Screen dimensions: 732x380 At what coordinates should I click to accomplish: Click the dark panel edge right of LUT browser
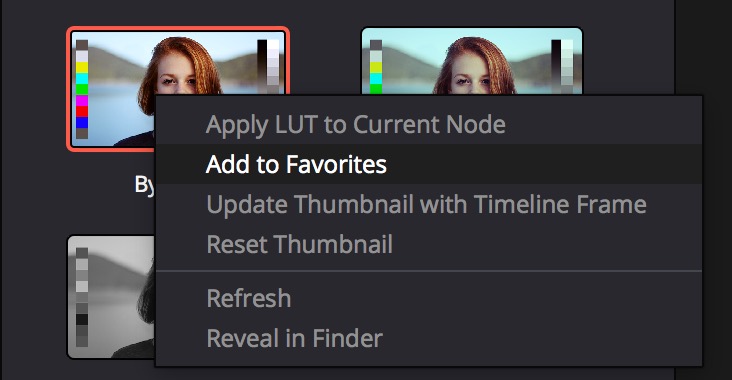703,47
